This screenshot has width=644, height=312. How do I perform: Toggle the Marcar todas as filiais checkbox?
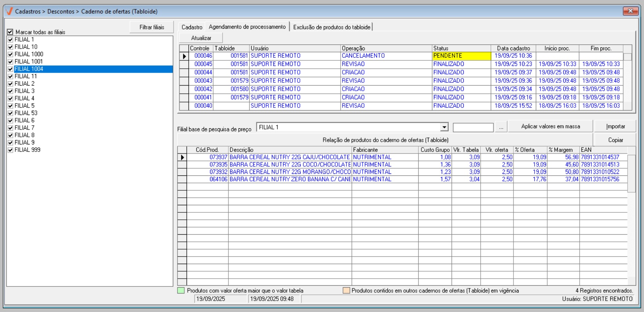pos(10,32)
